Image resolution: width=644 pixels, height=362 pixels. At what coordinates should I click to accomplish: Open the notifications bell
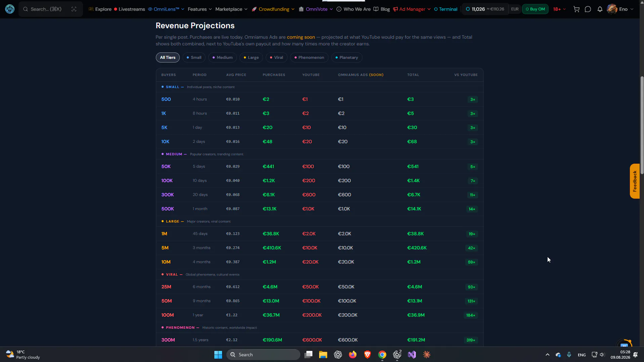600,9
